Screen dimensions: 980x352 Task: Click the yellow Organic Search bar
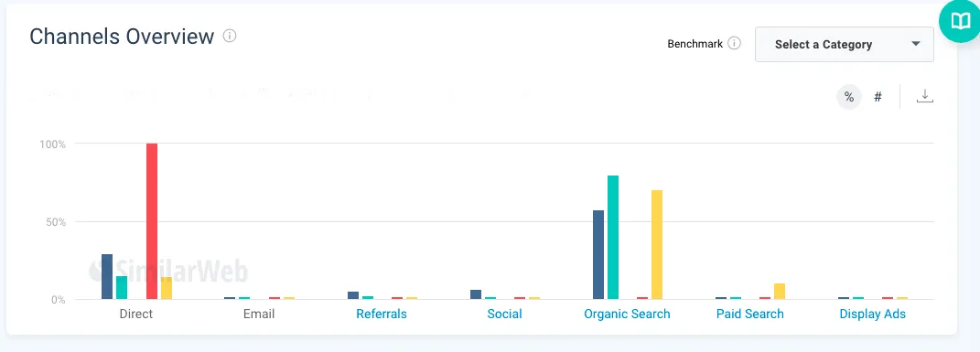[x=657, y=245]
